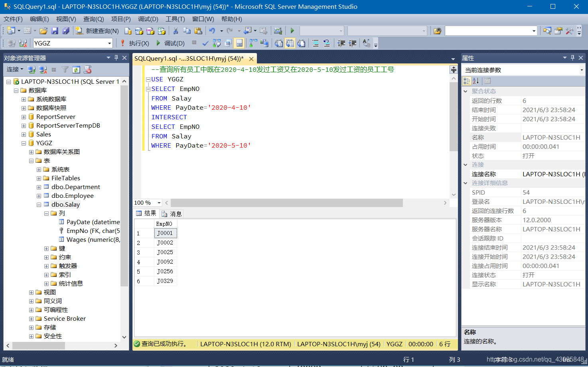Toggle Include Client Statistics
588x367 pixels.
point(264,43)
